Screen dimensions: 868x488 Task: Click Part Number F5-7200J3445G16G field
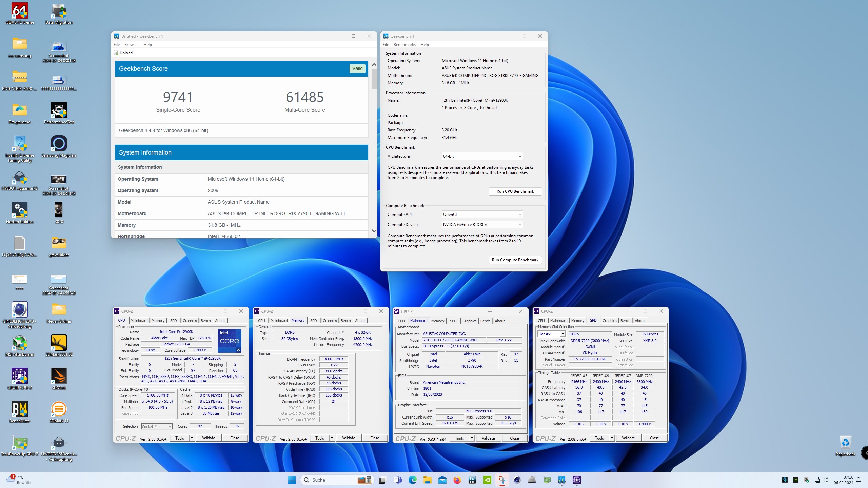coord(590,359)
